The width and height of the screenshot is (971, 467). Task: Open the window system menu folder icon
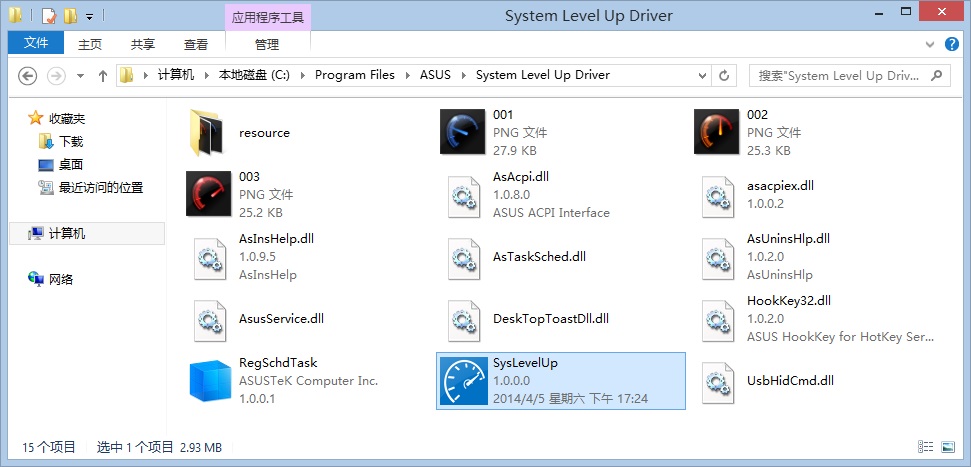coord(15,15)
